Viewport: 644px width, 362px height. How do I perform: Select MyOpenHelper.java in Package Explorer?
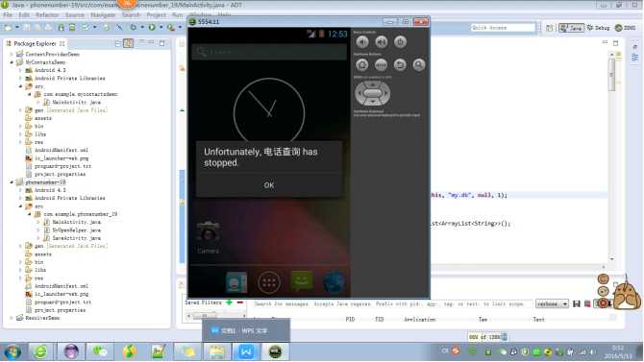coord(76,230)
